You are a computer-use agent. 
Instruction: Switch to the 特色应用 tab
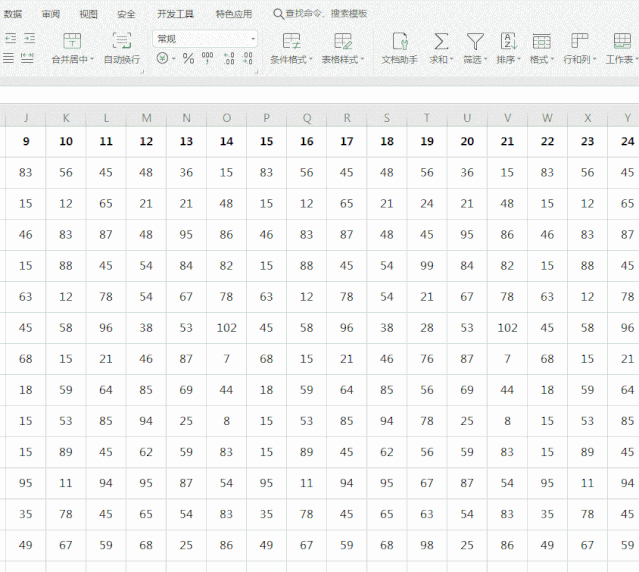(234, 14)
